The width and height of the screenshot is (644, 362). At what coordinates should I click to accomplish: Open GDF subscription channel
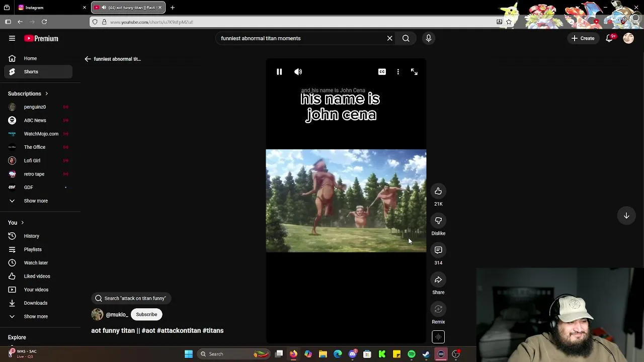pos(38,188)
